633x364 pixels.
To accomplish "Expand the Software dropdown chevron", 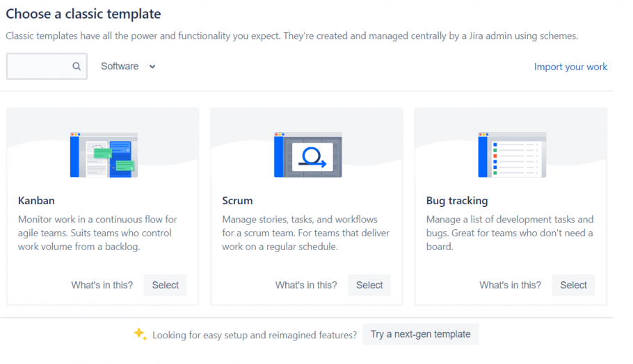I will click(152, 67).
